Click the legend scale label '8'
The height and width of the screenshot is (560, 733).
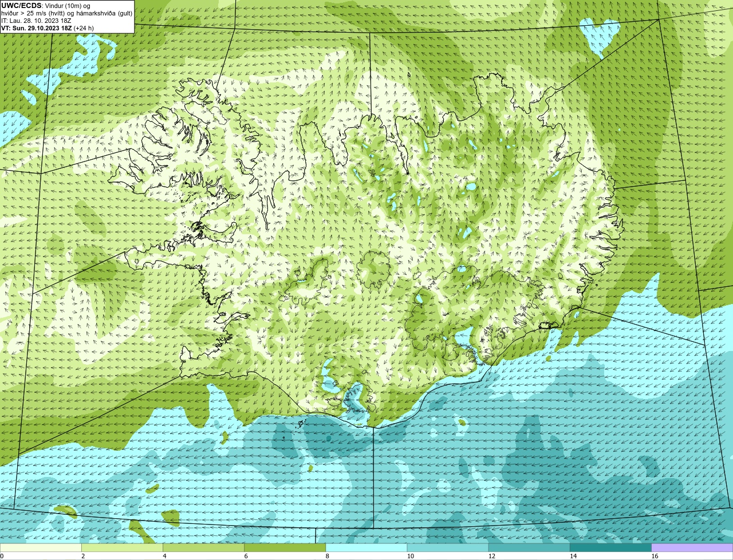[x=327, y=556]
